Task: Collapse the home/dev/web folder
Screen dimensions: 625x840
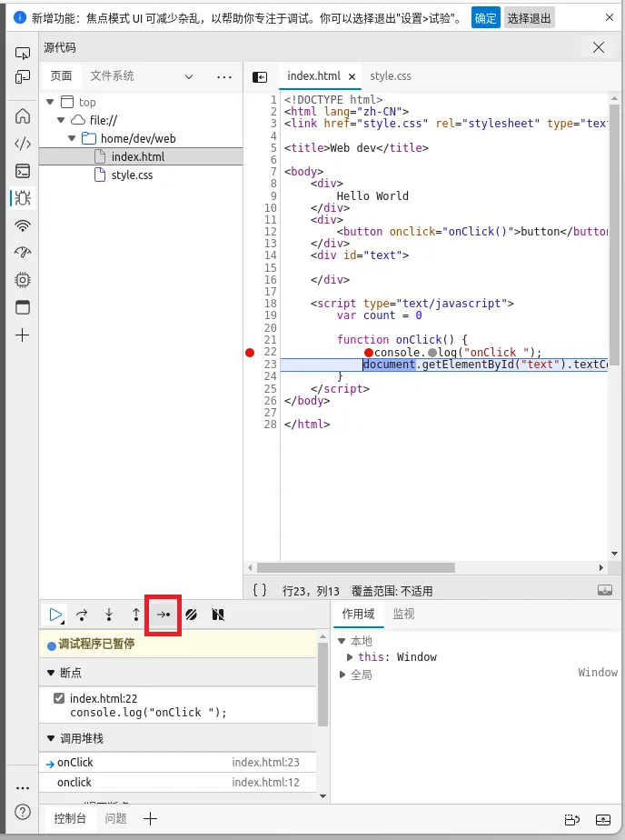Action: click(72, 138)
